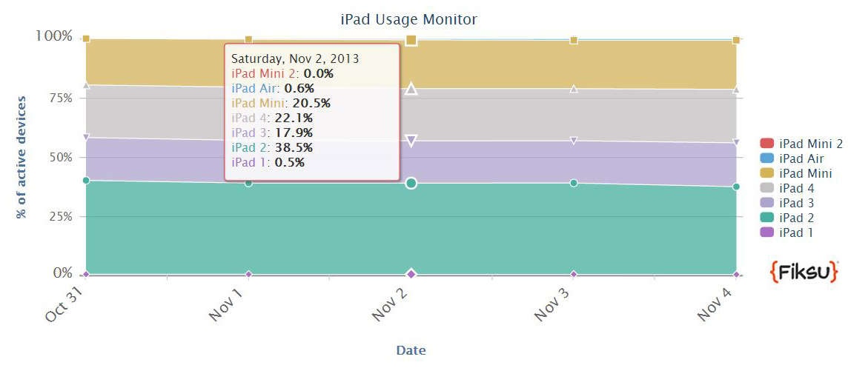Click the iPad Mini square marker on Nov 2
The height and width of the screenshot is (368, 868).
[x=411, y=40]
